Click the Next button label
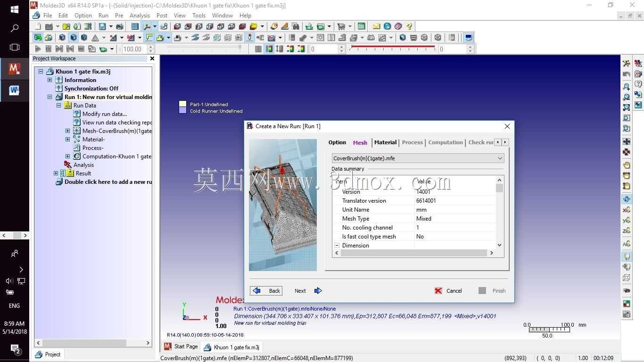This screenshot has height=362, width=644. click(x=300, y=291)
